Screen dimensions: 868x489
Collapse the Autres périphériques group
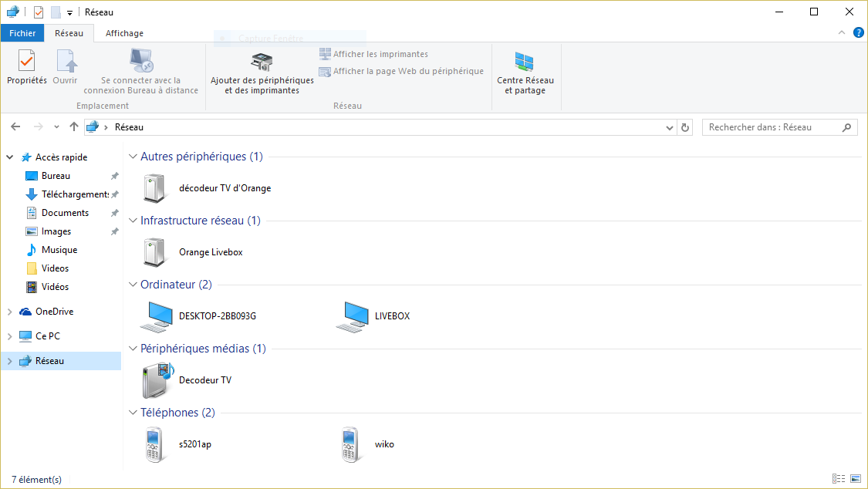pos(133,157)
